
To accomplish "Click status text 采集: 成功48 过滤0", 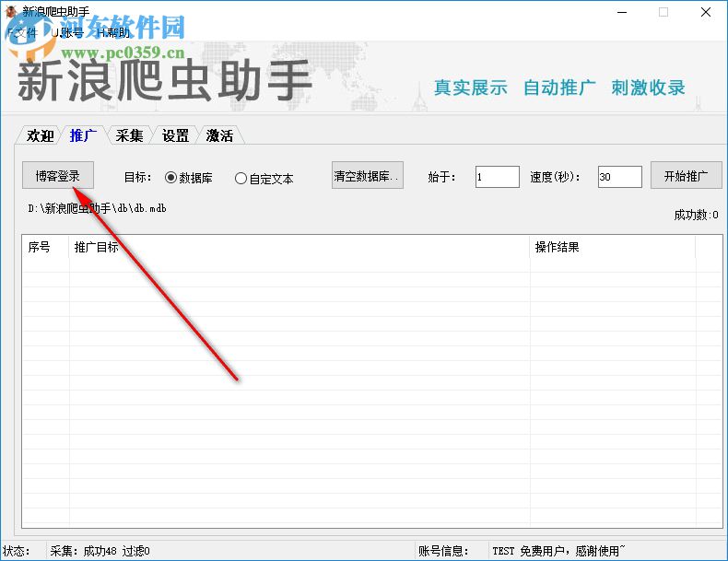I will (100, 551).
